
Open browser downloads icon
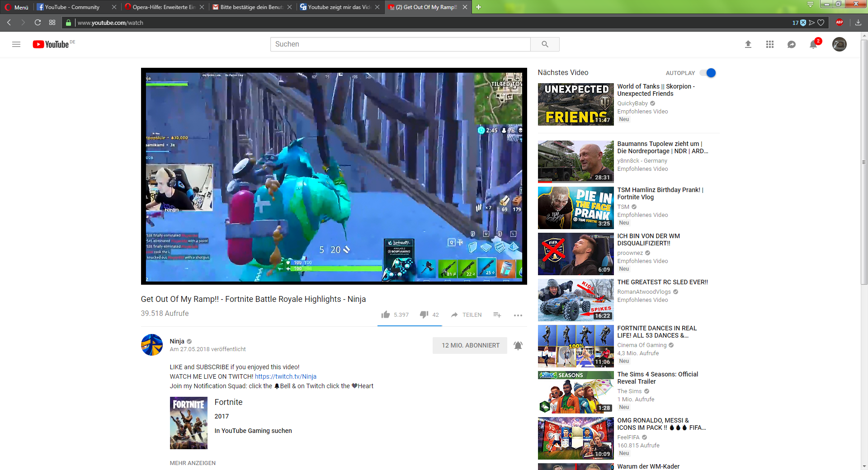pos(858,22)
